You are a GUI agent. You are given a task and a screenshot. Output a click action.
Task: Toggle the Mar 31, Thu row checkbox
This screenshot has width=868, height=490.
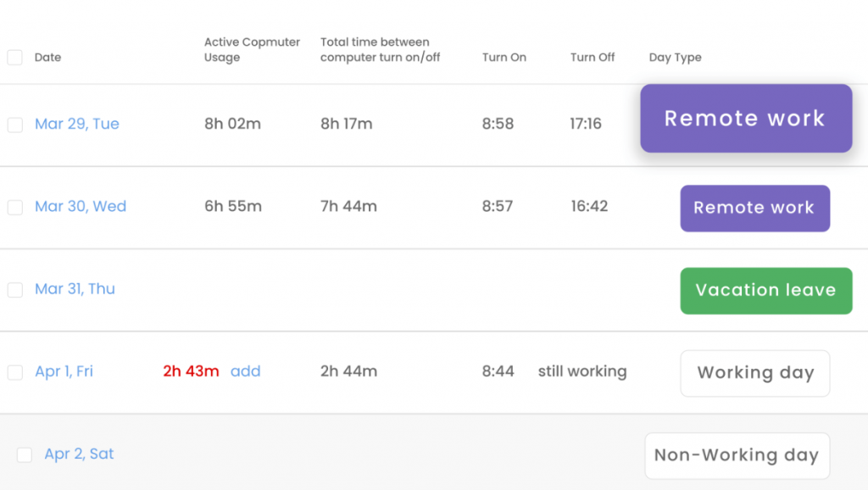point(14,290)
